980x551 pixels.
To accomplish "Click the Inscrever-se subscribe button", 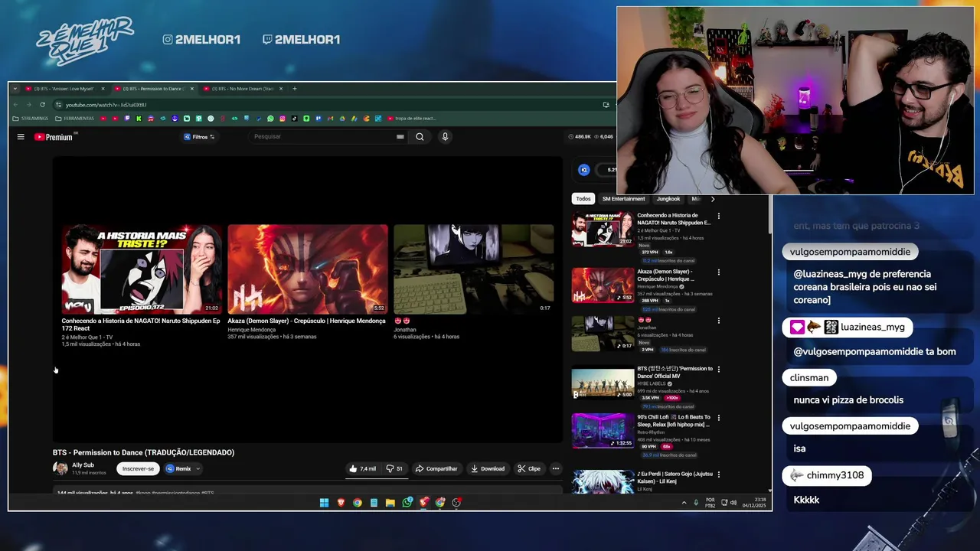I will (138, 468).
